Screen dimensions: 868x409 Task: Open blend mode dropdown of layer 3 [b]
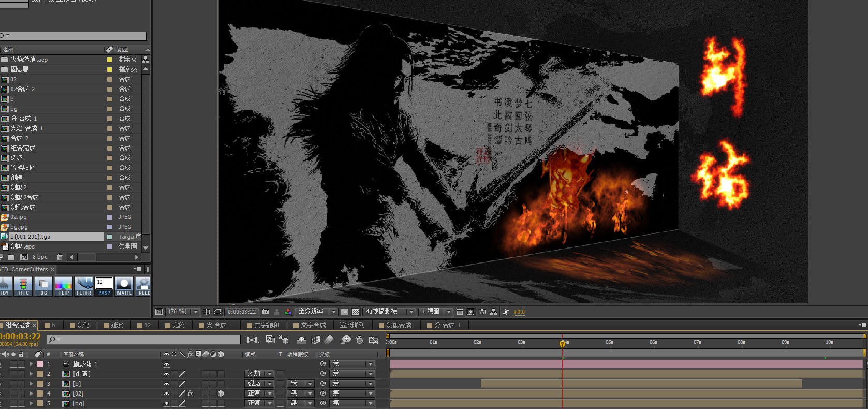260,384
